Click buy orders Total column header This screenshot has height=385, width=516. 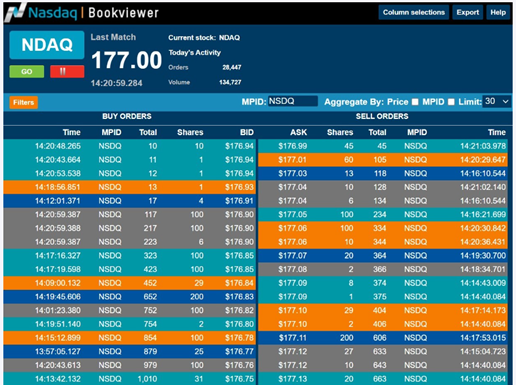(148, 132)
